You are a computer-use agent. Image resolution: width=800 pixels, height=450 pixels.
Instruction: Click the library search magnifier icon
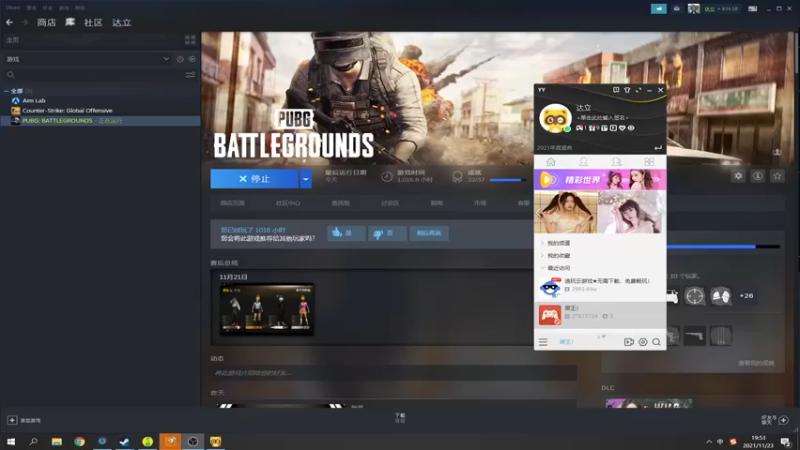[11, 75]
